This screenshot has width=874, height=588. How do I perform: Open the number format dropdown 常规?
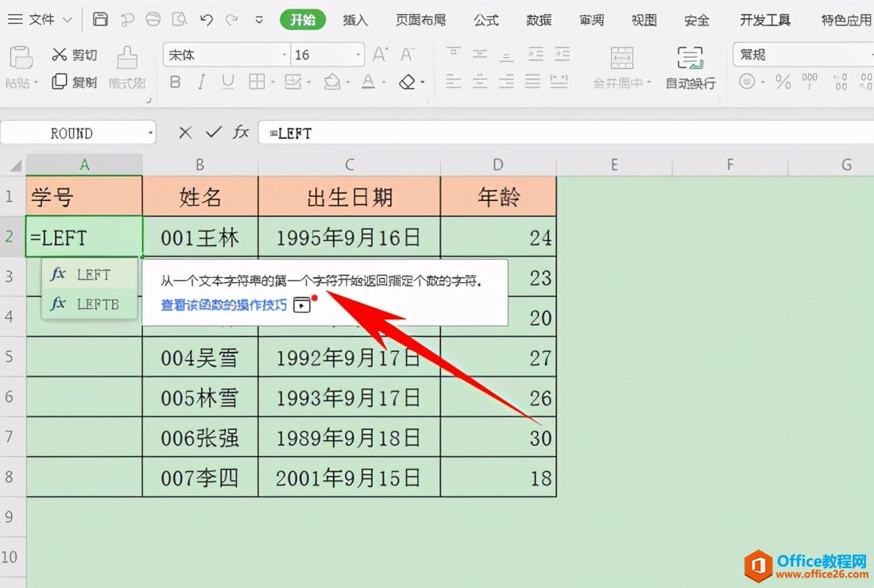[803, 55]
